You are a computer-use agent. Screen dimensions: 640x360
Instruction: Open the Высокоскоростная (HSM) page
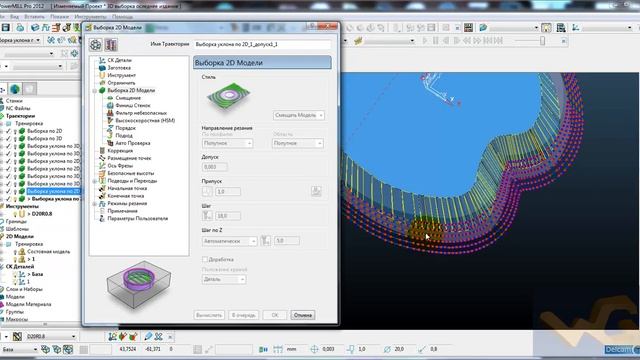pos(145,120)
